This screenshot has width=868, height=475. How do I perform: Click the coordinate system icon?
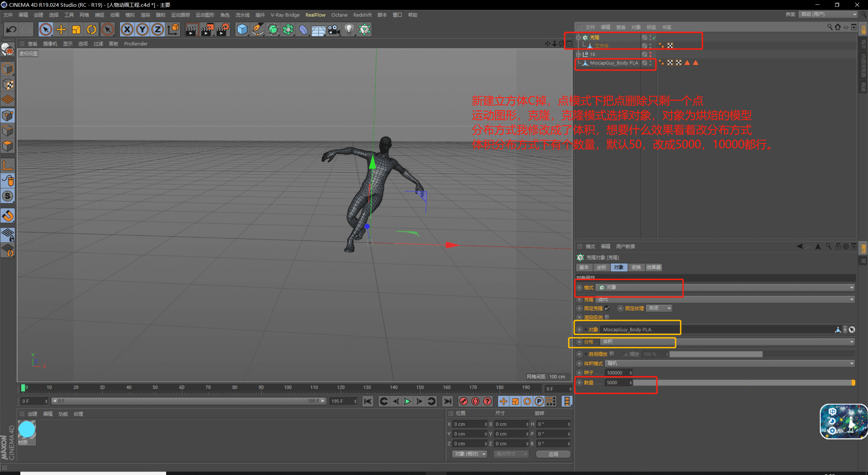[173, 30]
